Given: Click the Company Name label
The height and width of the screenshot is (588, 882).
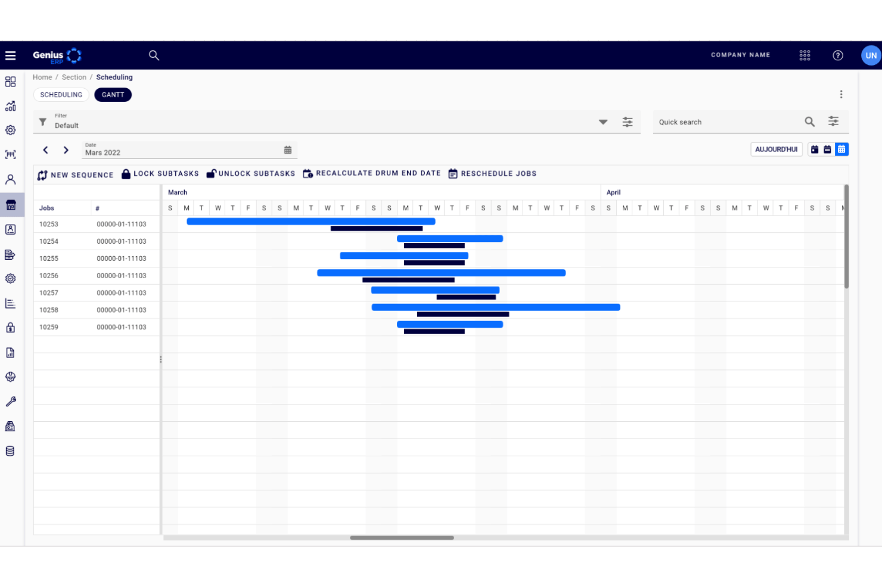Looking at the screenshot, I should (740, 55).
